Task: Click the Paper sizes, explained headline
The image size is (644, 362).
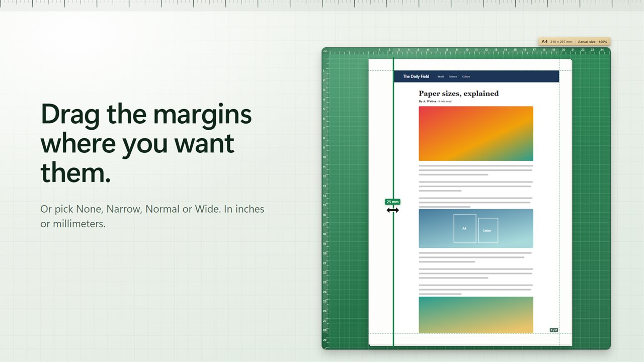Action: [459, 94]
